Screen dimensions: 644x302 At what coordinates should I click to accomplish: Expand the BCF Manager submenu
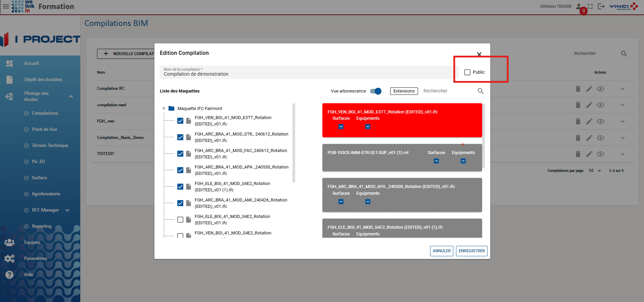[x=67, y=210]
